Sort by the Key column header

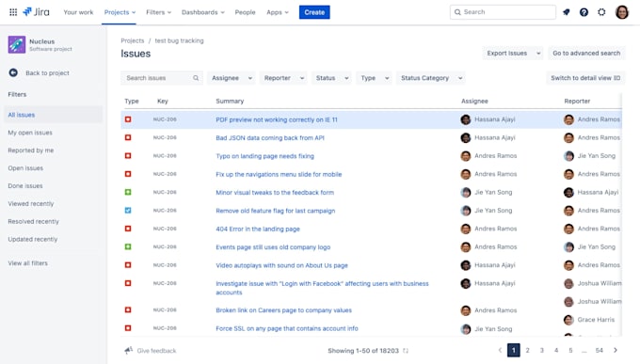tap(163, 102)
